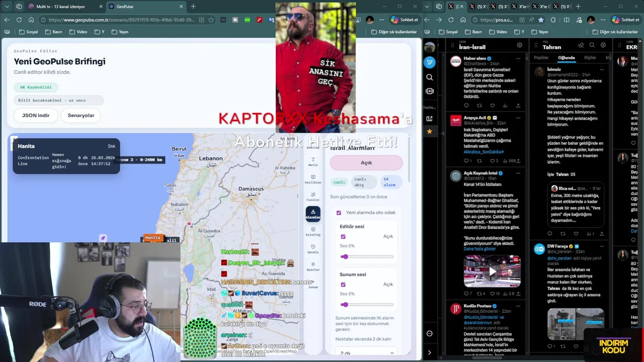Select the Oğlunda tab in Tahran column

(566, 58)
